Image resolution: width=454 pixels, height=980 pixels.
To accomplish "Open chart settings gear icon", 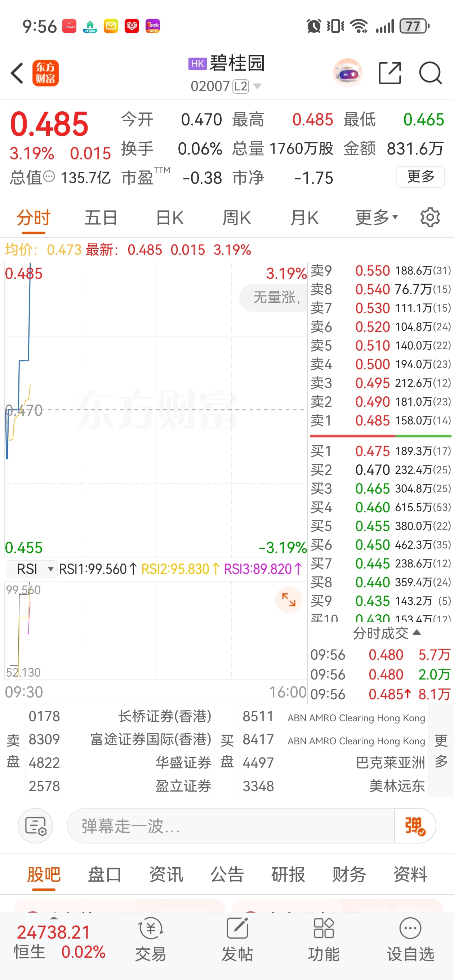I will click(430, 218).
